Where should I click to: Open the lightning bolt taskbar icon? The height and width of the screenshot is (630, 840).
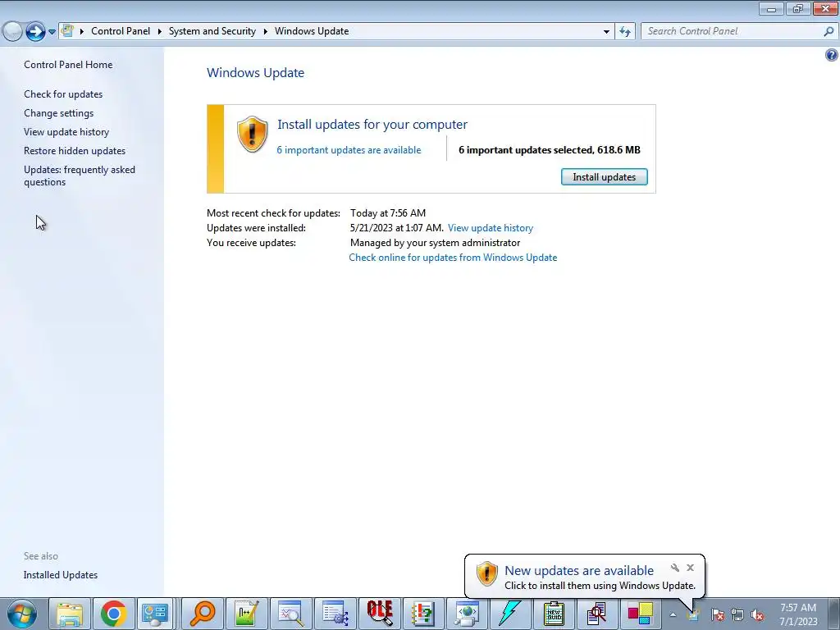(509, 614)
